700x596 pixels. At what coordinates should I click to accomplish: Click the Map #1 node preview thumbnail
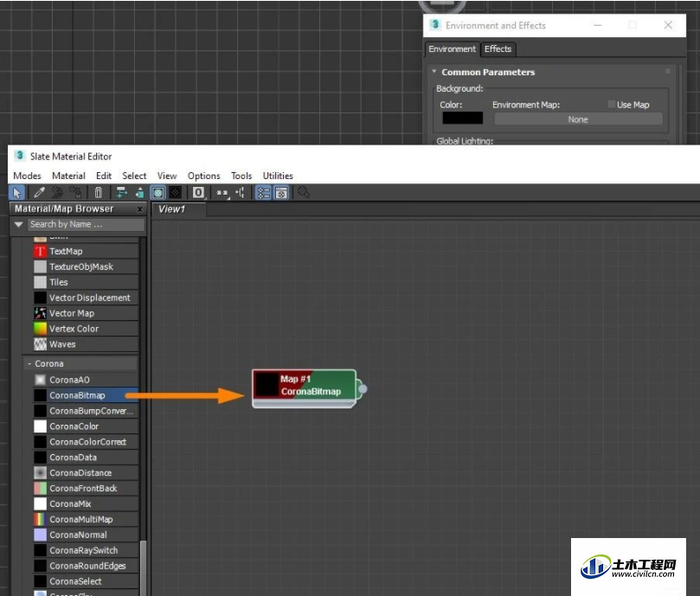pyautogui.click(x=267, y=385)
